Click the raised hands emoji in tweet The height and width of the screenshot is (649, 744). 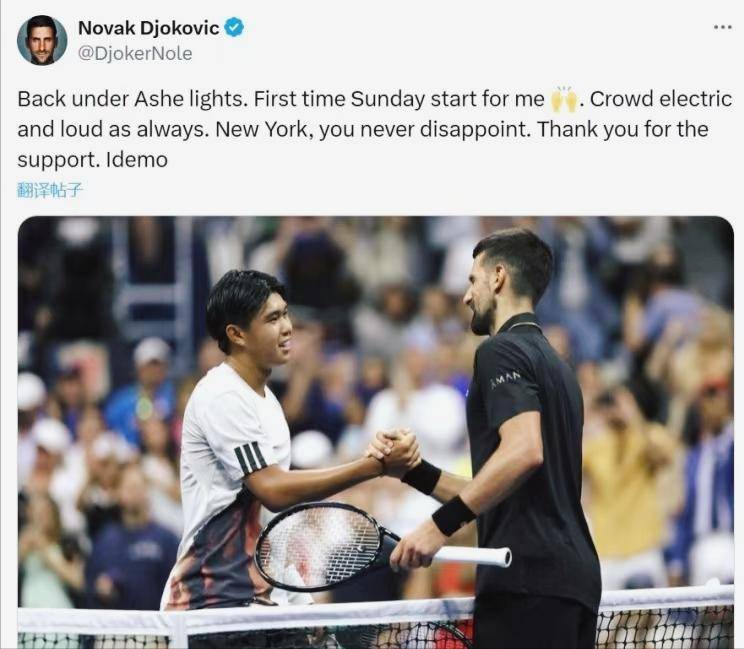point(563,100)
